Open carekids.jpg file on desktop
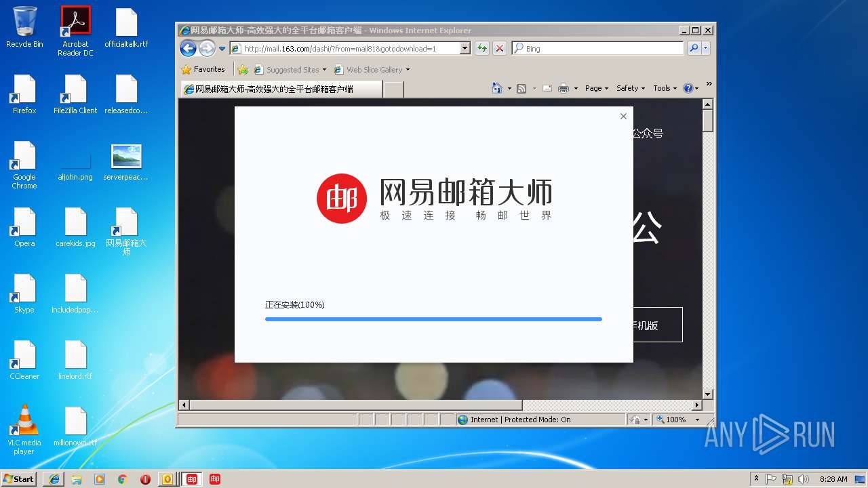The image size is (868, 488). coord(75,227)
